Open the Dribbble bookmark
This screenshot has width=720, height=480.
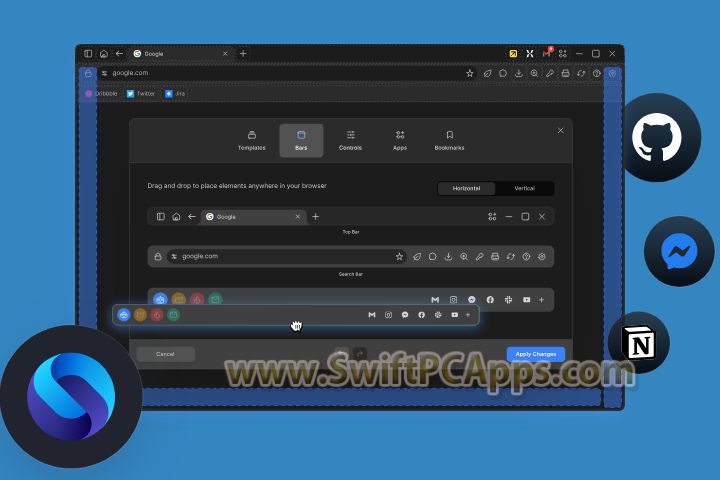(x=101, y=94)
